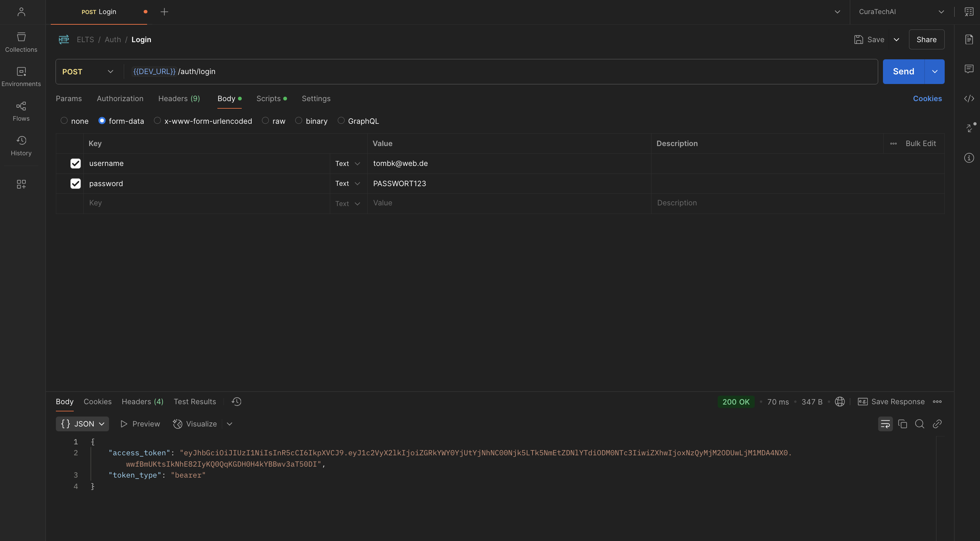Open the Comments panel icon
Image resolution: width=980 pixels, height=541 pixels.
[969, 69]
